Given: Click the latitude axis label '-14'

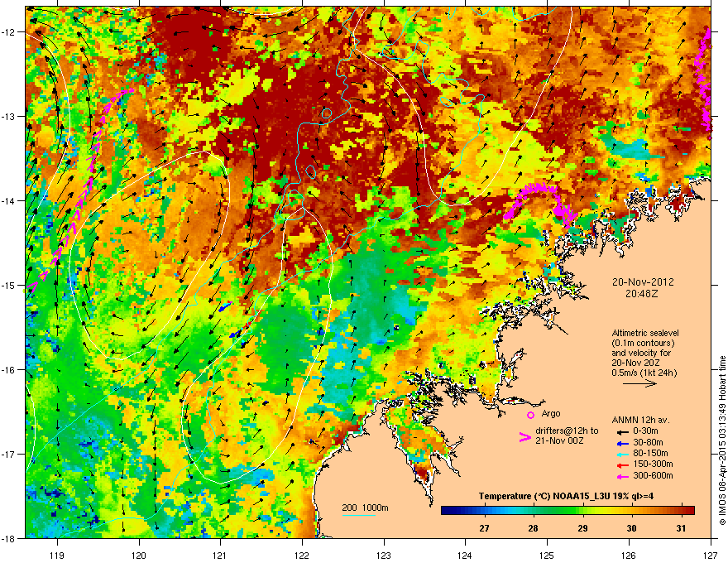Looking at the screenshot, I should pos(8,201).
